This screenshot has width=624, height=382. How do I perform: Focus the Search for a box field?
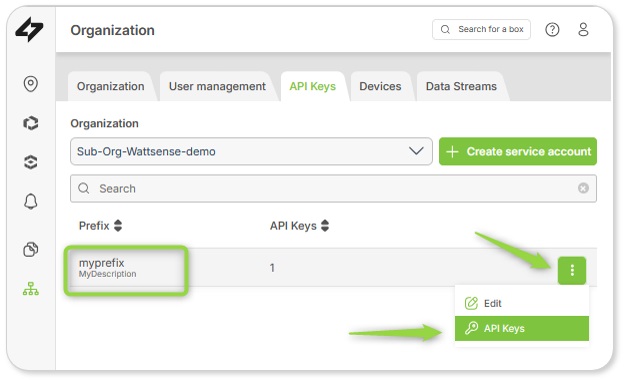(x=482, y=29)
